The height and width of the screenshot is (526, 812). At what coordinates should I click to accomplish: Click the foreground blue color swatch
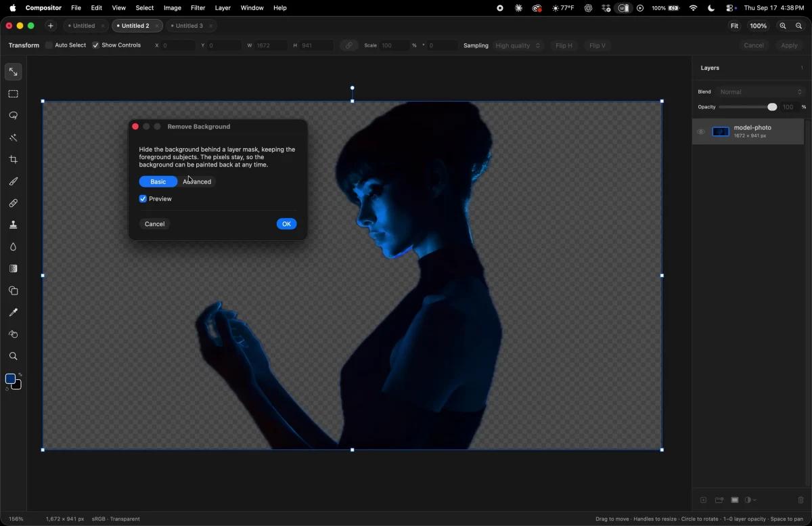[x=10, y=379]
